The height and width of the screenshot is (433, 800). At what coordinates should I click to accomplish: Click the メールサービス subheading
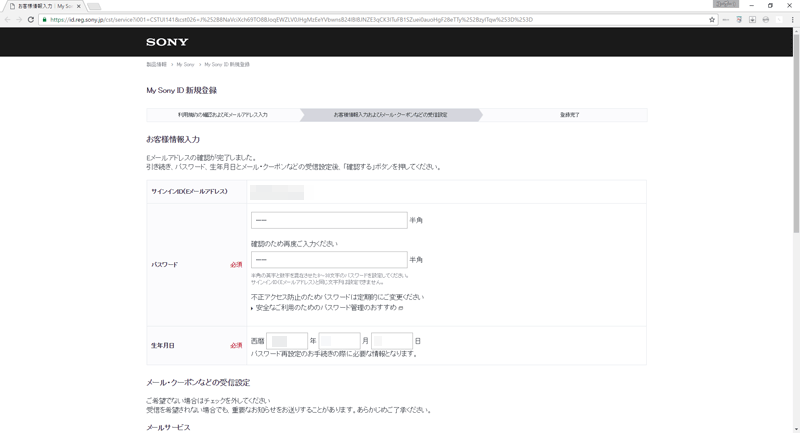(x=168, y=427)
